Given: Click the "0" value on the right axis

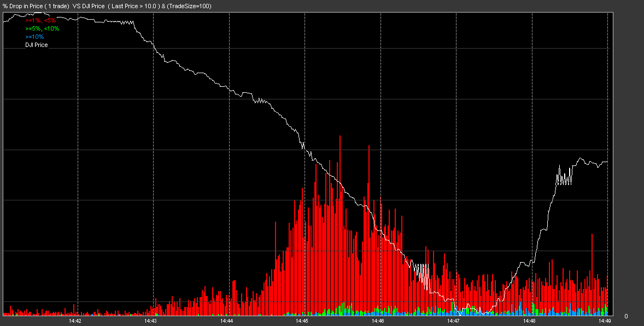Looking at the screenshot, I should (626, 316).
